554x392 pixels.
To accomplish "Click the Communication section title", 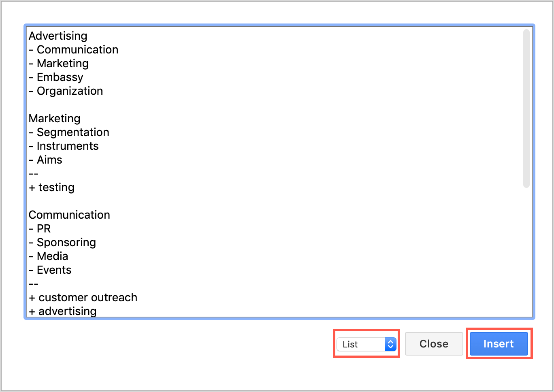I will [x=69, y=215].
